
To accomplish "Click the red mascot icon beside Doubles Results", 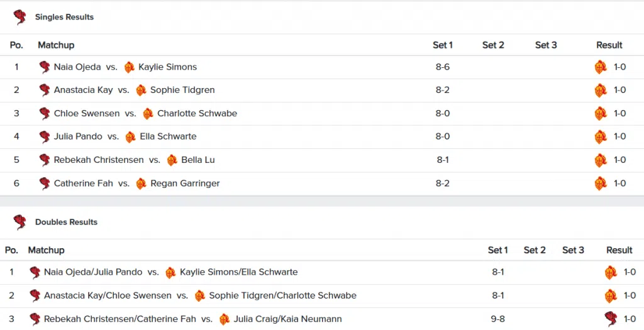I will coord(19,222).
